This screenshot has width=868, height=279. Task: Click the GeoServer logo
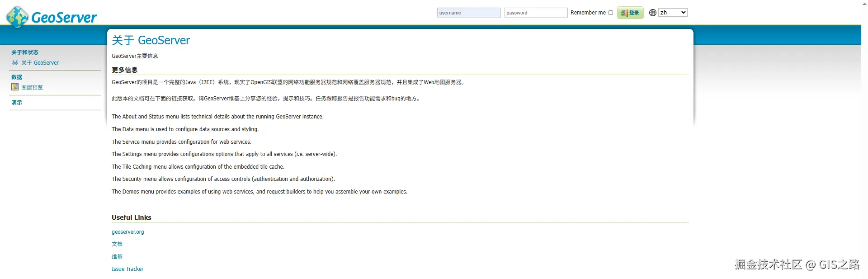pyautogui.click(x=52, y=17)
